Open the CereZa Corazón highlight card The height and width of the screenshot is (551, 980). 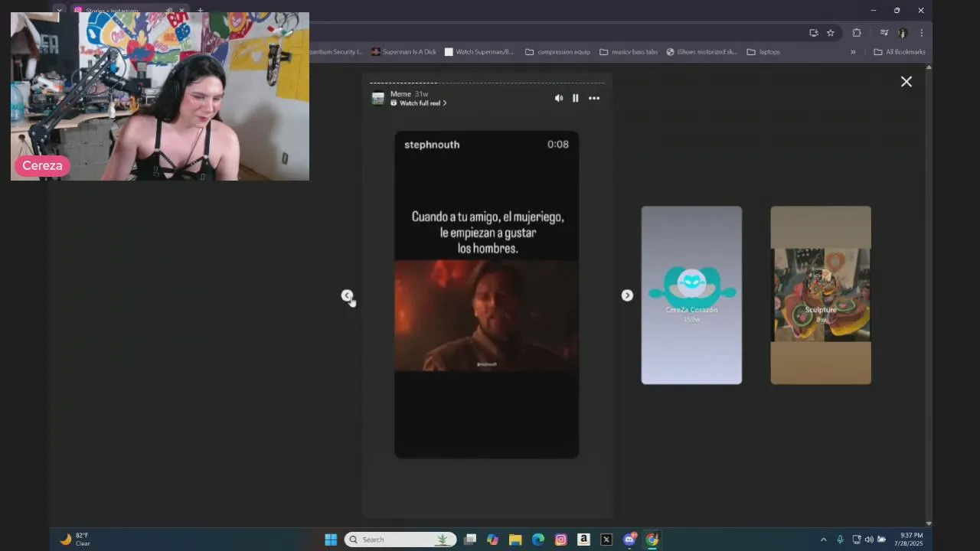point(691,295)
